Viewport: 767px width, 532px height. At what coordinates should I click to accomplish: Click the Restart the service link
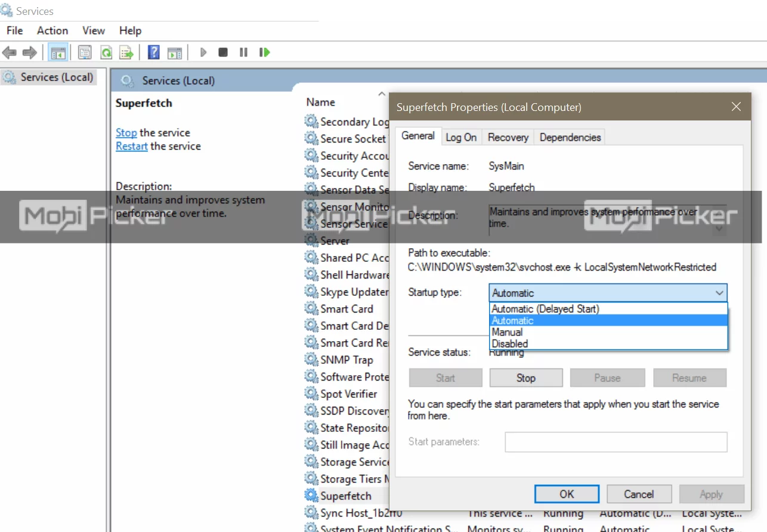pos(132,146)
